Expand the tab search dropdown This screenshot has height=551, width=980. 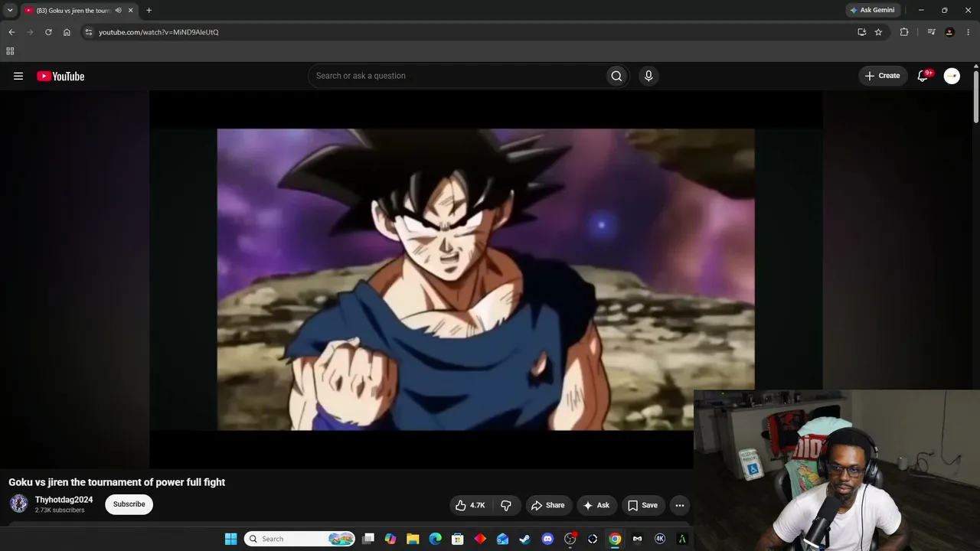click(x=10, y=11)
